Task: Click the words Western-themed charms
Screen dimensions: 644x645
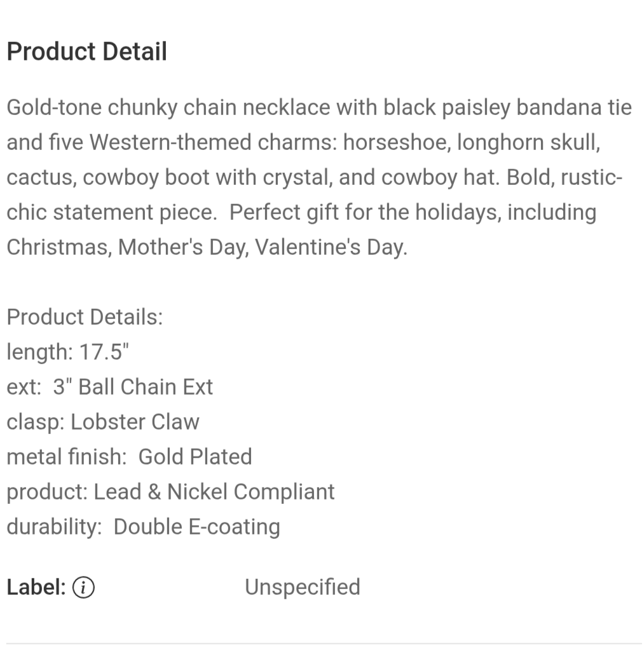Action: tap(213, 142)
